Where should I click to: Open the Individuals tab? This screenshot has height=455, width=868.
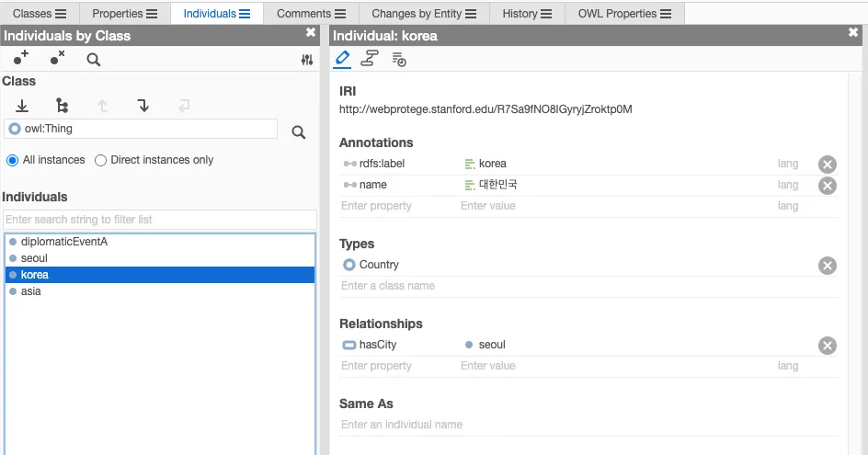217,13
